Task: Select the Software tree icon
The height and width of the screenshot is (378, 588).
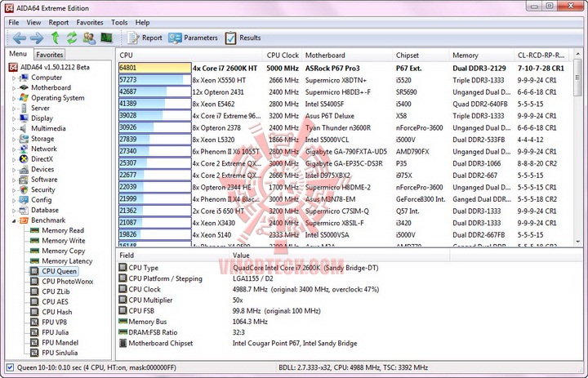Action: (x=24, y=180)
